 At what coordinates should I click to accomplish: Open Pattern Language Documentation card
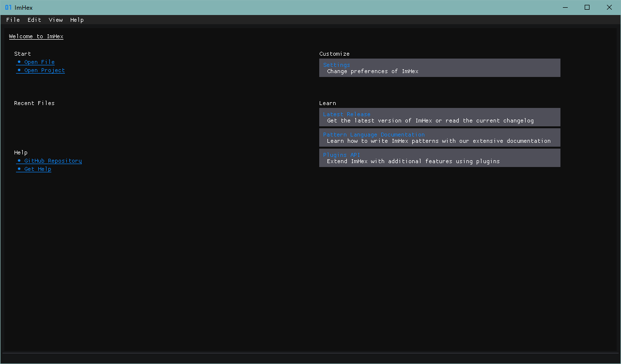[x=440, y=137]
